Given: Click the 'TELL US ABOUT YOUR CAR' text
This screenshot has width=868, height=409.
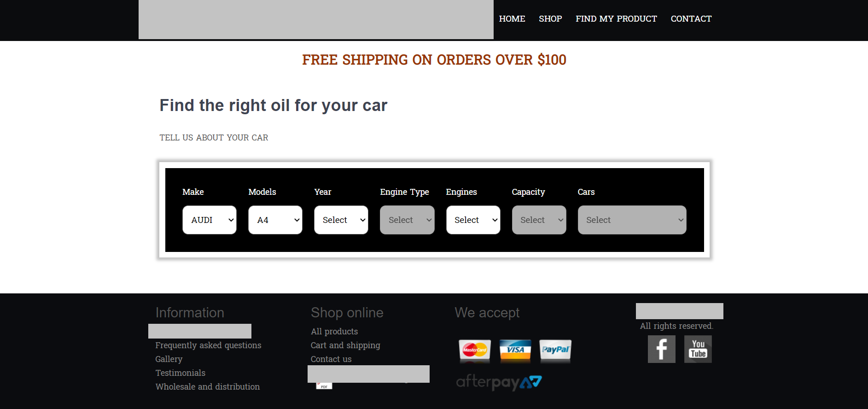Looking at the screenshot, I should click(214, 138).
